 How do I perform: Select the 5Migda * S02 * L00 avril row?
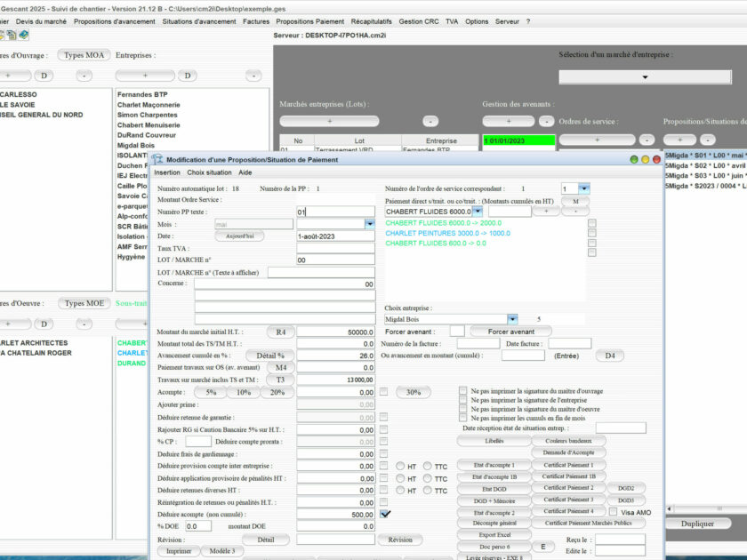[705, 165]
